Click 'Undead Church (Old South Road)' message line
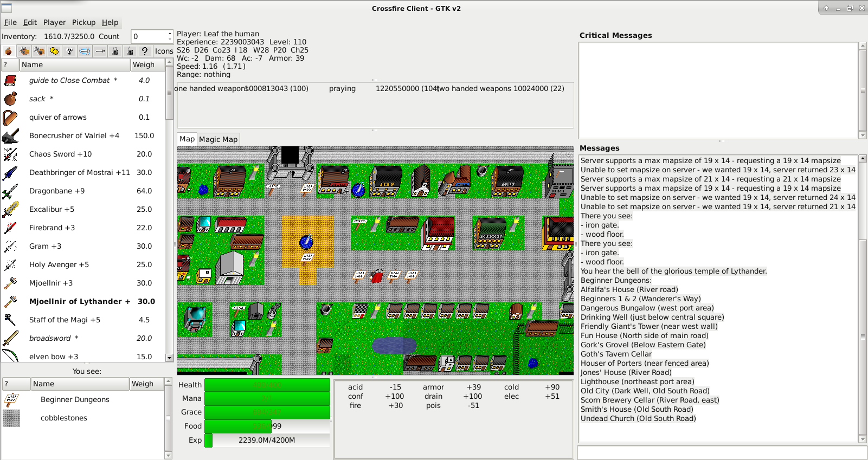The width and height of the screenshot is (868, 460). (x=638, y=418)
